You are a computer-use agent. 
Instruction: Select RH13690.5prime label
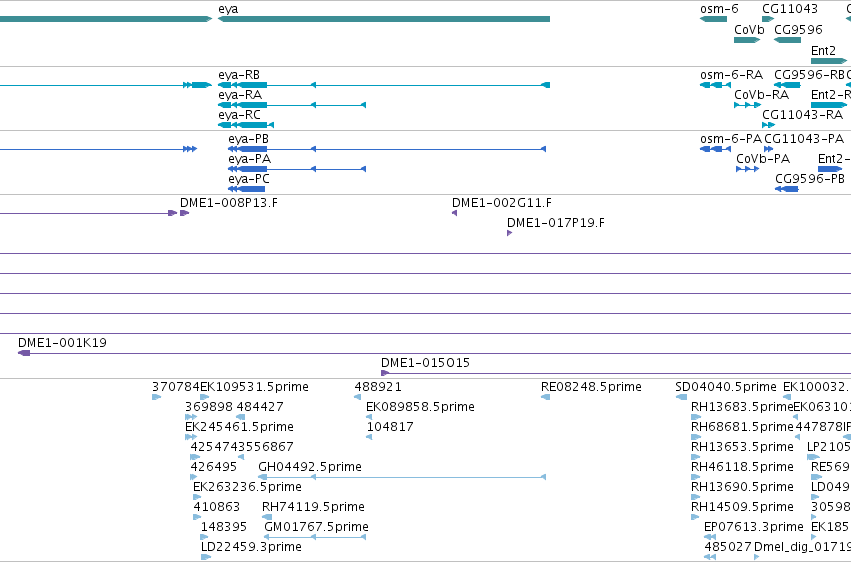[742, 487]
